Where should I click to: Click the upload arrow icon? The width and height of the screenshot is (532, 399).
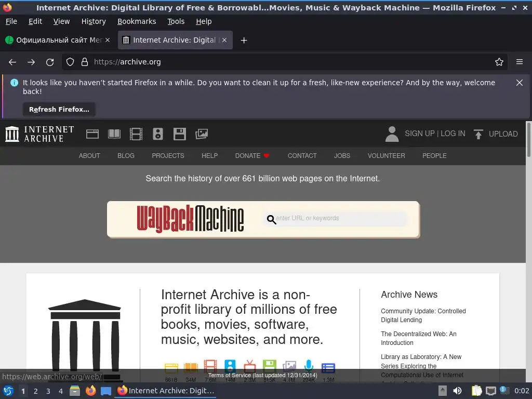click(478, 134)
